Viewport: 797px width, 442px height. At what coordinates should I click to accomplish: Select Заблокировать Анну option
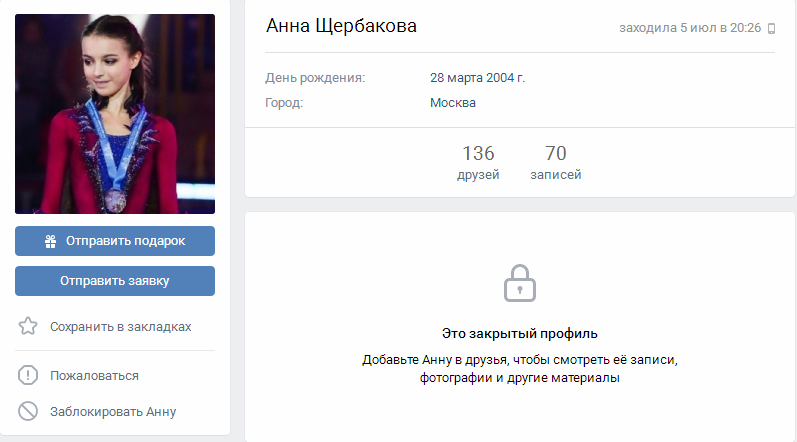pos(113,412)
